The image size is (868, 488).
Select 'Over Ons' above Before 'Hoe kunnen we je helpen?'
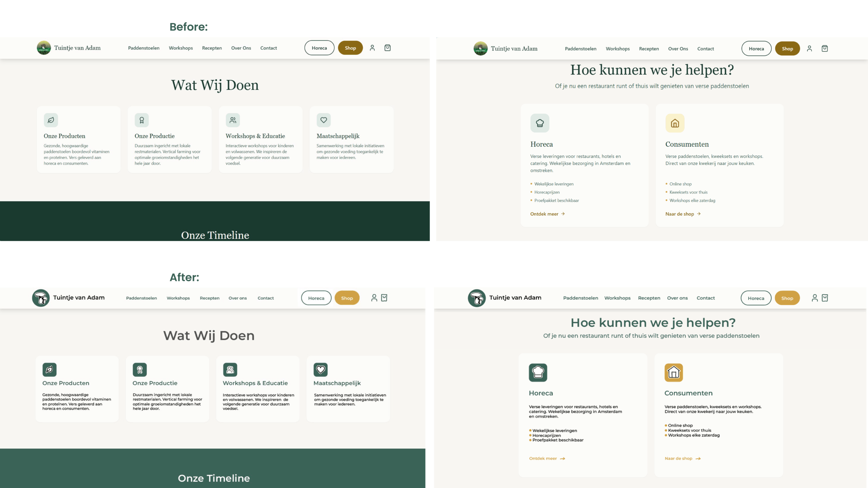click(x=678, y=49)
